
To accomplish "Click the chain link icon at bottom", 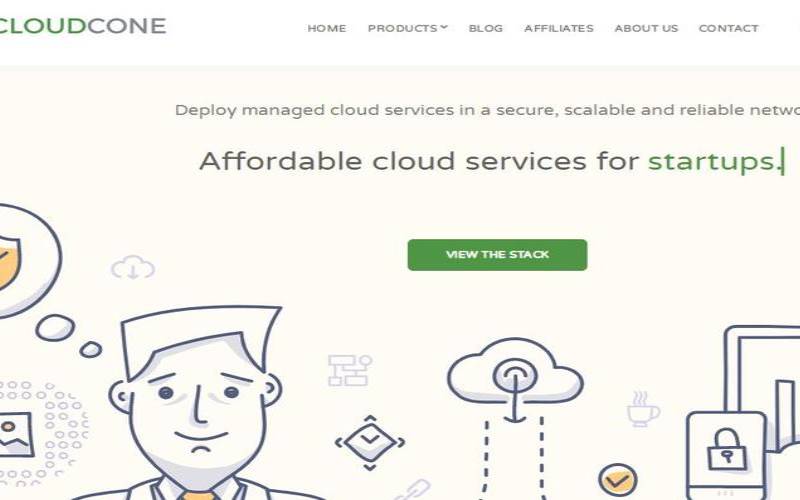I will point(412,490).
